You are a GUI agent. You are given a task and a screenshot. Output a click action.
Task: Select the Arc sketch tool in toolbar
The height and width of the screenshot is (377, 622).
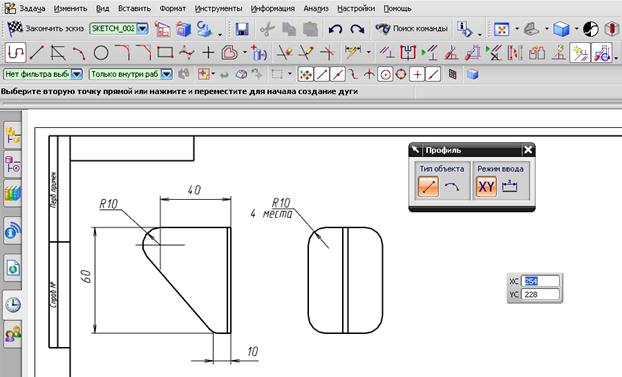(x=79, y=52)
